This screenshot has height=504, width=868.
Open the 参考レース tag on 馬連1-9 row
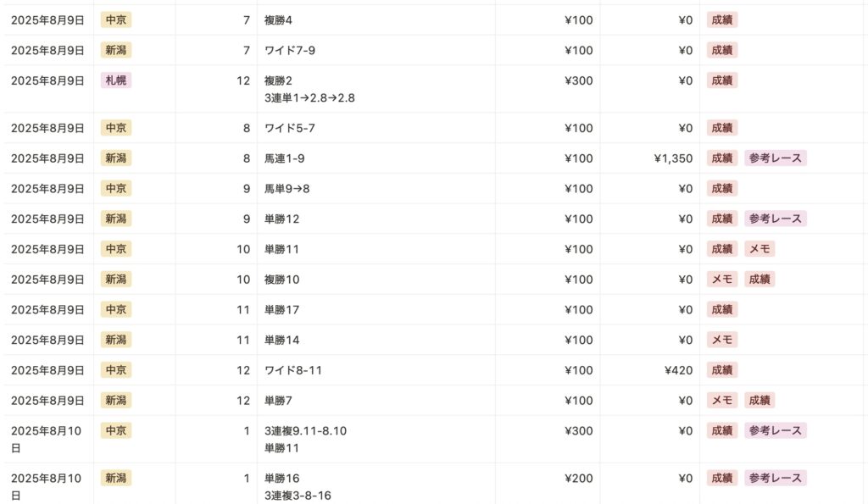pos(775,158)
